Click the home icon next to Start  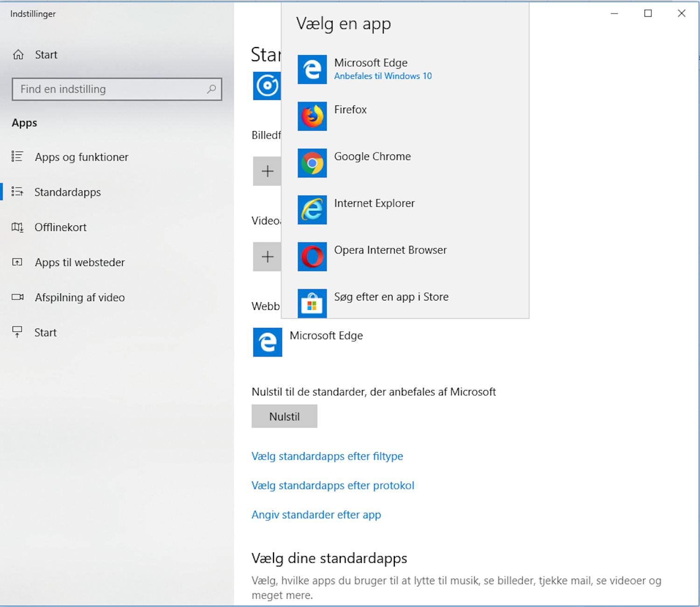pos(18,55)
